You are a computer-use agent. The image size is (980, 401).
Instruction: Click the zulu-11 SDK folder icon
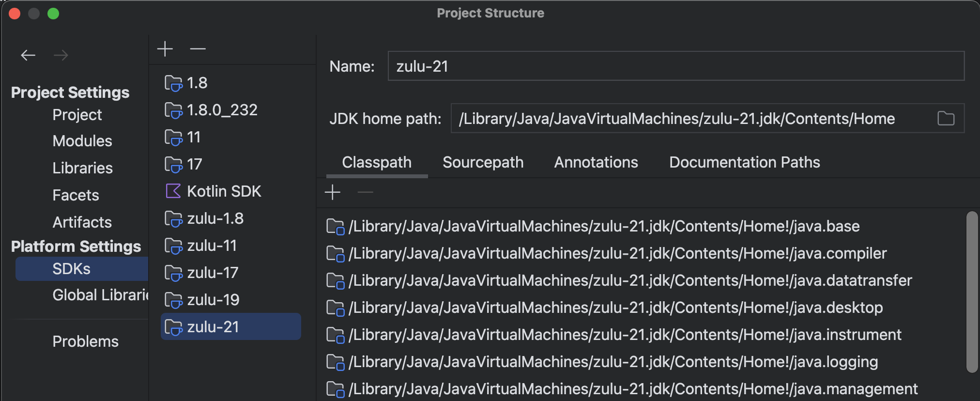click(x=173, y=246)
